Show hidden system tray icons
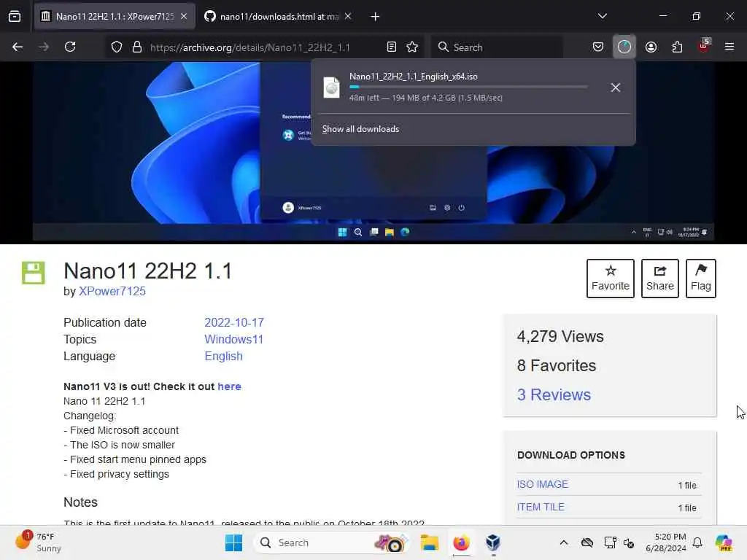The image size is (747, 560). click(x=564, y=542)
